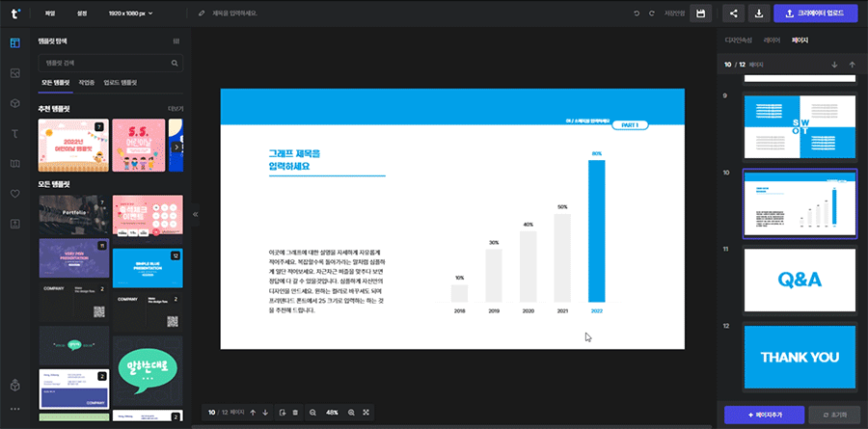Click the zoom out magnifier icon
Screen dimensions: 868x429
click(312, 413)
